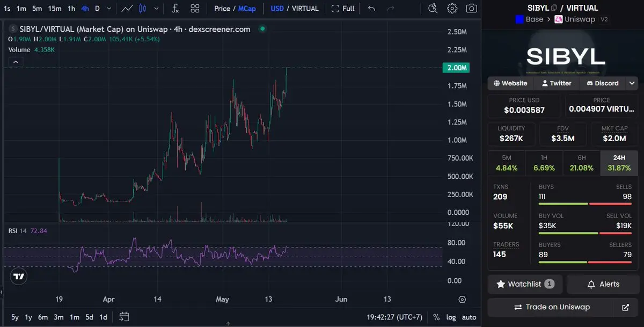
Task: Toggle Full screen mode
Action: tap(342, 9)
